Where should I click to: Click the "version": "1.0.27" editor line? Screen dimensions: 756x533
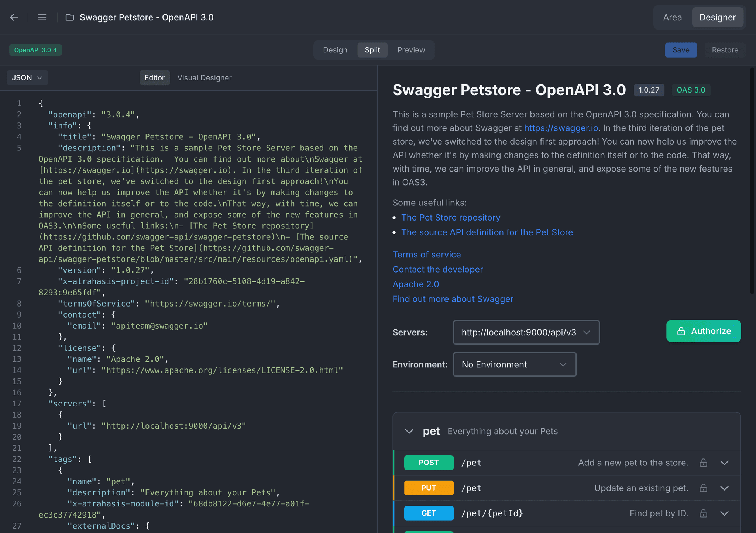106,270
